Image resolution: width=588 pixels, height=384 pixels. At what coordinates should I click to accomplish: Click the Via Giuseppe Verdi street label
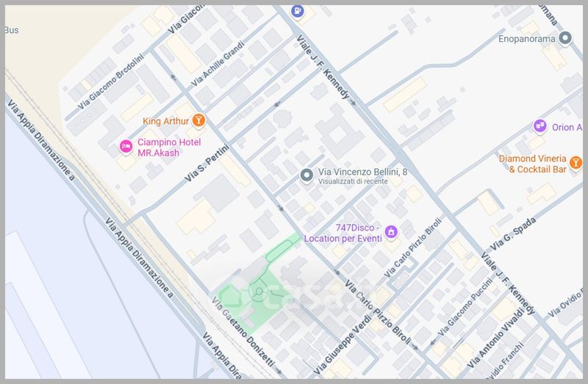point(343,344)
